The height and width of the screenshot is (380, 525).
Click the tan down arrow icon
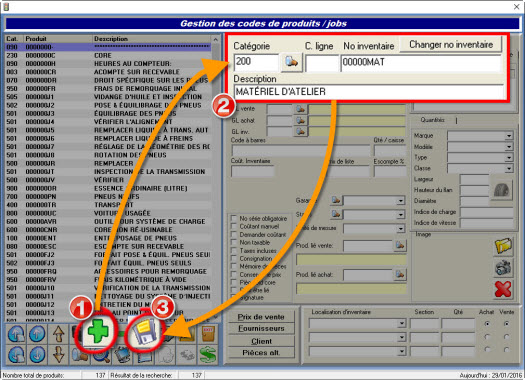tap(59, 355)
